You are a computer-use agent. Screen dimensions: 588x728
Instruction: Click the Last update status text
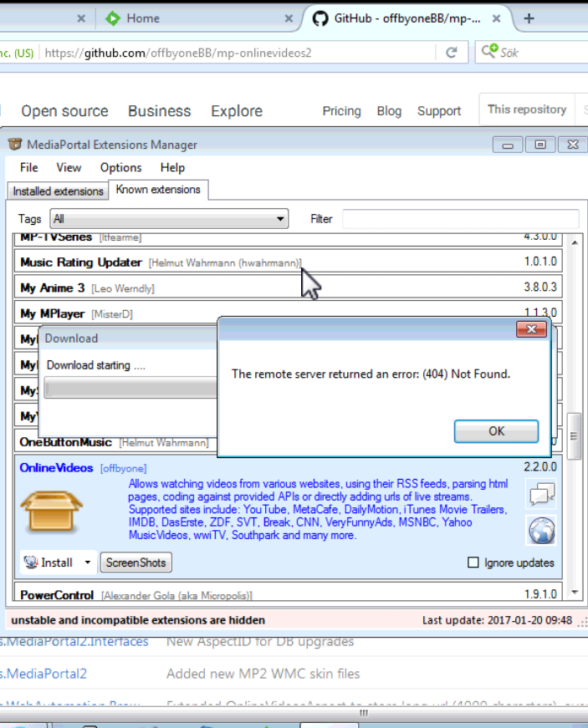pyautogui.click(x=497, y=620)
